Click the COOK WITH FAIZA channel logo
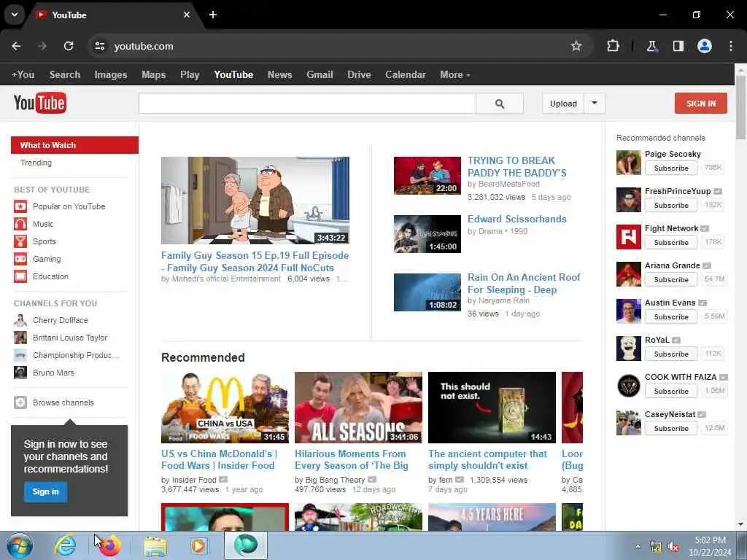Viewport: 747px width, 560px height. click(x=628, y=385)
